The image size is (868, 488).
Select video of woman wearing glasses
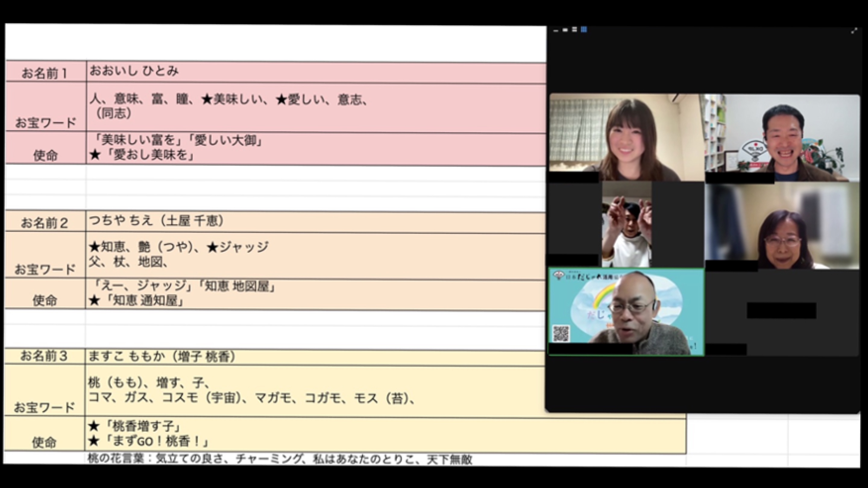pos(782,226)
